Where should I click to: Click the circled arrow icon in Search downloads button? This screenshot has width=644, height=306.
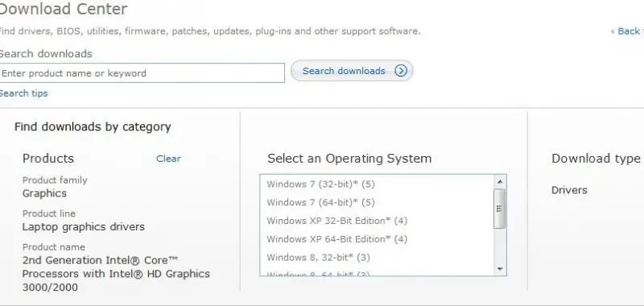[x=400, y=71]
